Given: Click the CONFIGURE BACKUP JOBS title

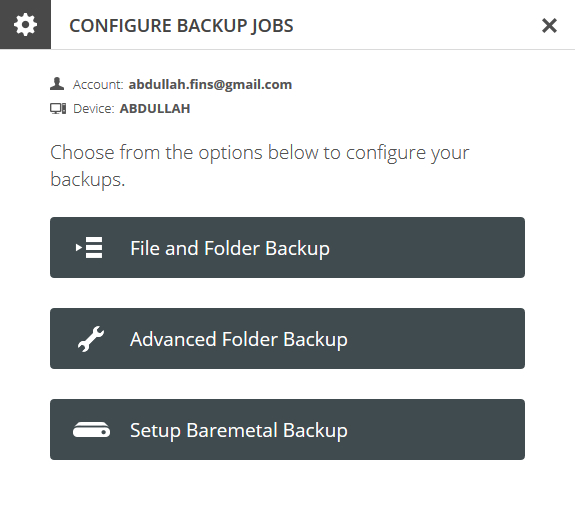Looking at the screenshot, I should click(x=181, y=26).
